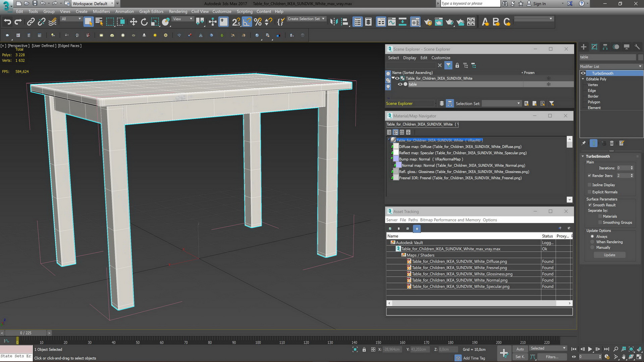Toggle Angle Snap in main toolbar
Viewport: 644px width, 362px height.
pyautogui.click(x=247, y=22)
